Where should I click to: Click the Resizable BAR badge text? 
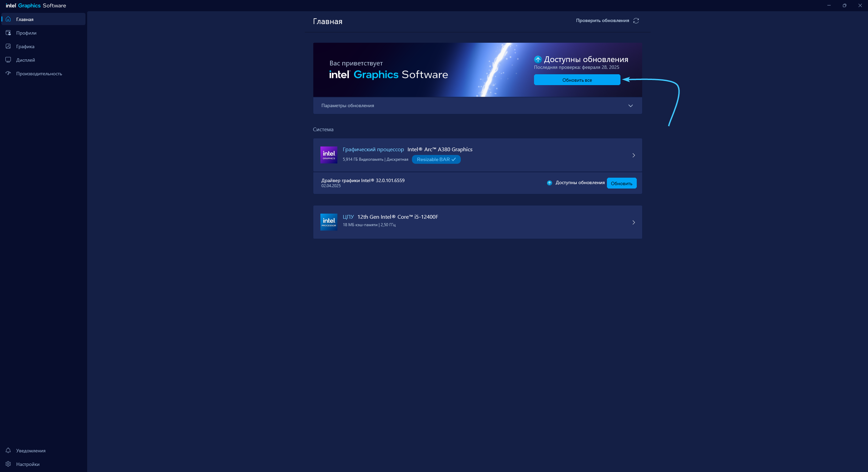433,159
